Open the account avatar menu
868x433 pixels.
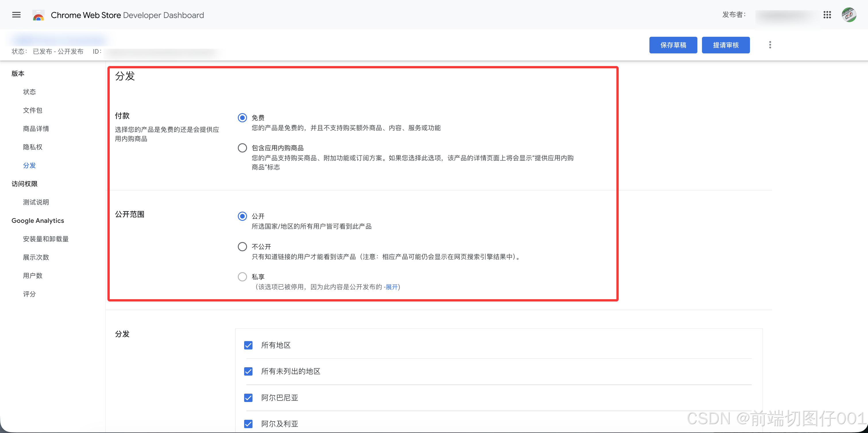tap(848, 15)
